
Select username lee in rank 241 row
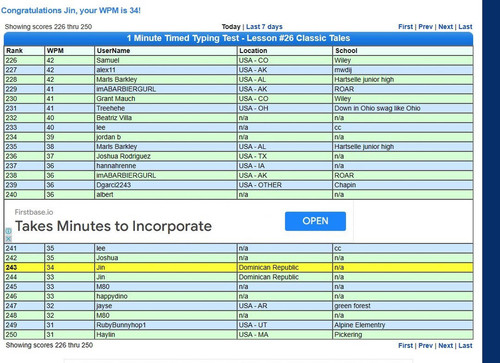(x=101, y=248)
